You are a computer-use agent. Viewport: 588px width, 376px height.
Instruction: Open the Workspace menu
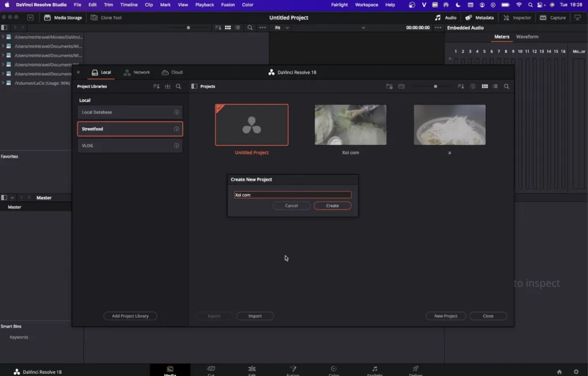366,5
